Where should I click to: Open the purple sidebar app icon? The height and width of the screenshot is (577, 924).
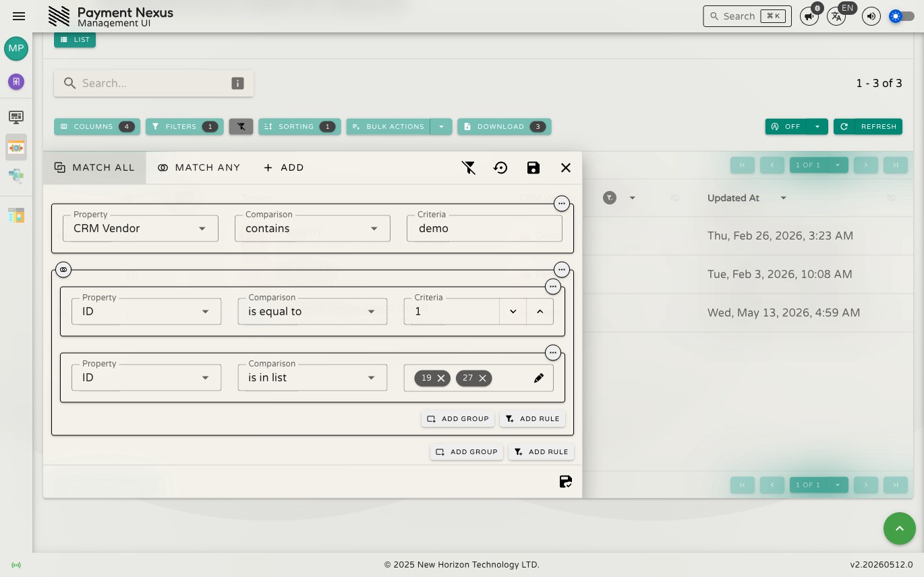pos(16,82)
